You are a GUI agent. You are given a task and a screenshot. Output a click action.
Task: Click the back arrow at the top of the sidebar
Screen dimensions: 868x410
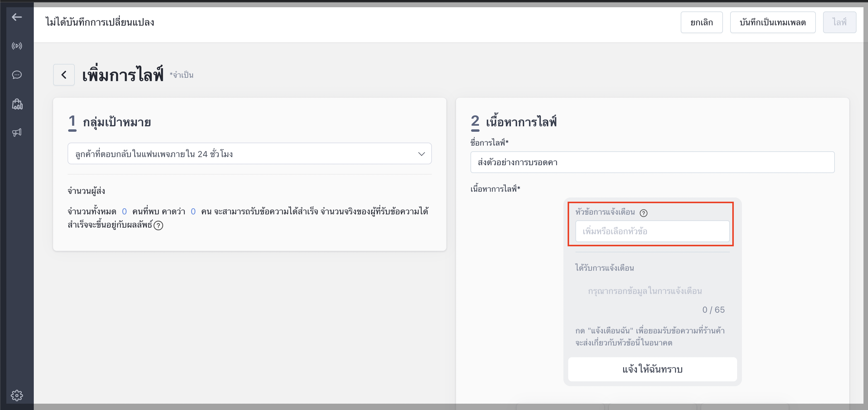tap(17, 17)
